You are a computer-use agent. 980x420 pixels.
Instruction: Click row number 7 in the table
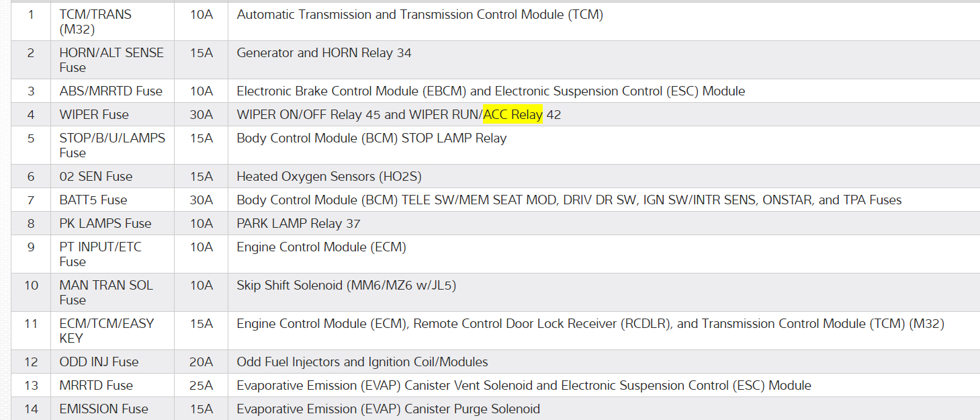tap(31, 200)
